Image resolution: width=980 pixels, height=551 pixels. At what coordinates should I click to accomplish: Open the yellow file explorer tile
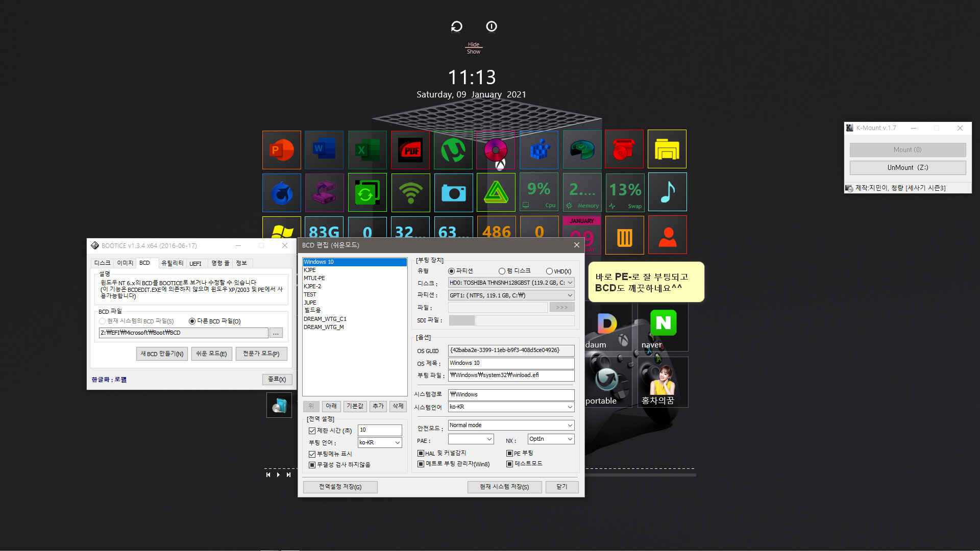[x=667, y=149]
